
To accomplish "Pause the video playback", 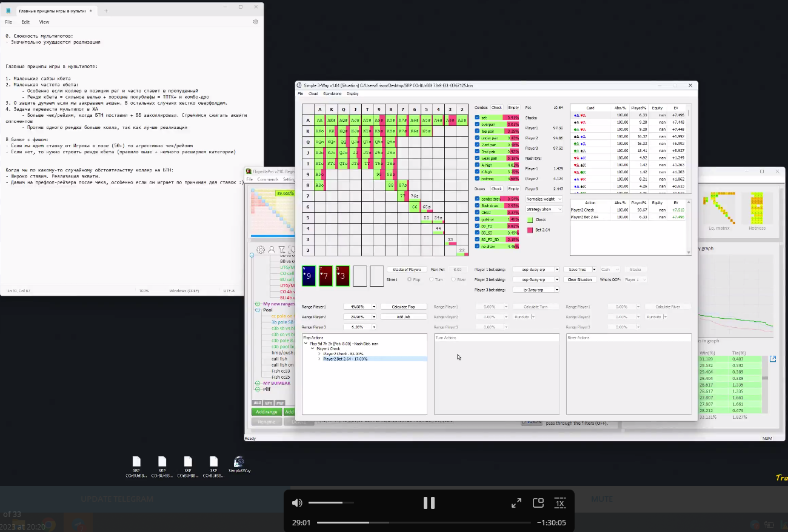I will pos(429,503).
